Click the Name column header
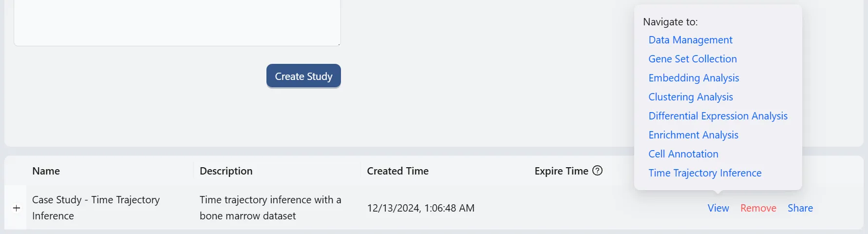The image size is (868, 234). click(x=46, y=171)
